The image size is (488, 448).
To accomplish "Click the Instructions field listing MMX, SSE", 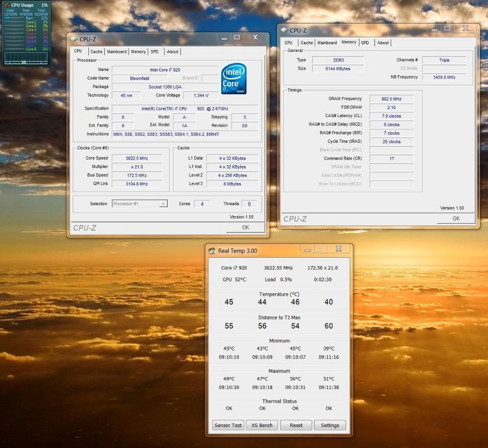I will 185,134.
